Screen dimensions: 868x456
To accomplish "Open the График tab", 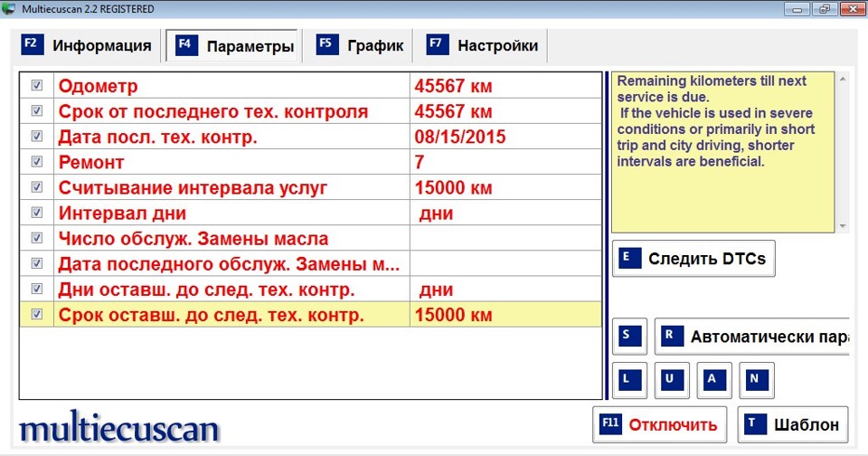I will [x=360, y=45].
